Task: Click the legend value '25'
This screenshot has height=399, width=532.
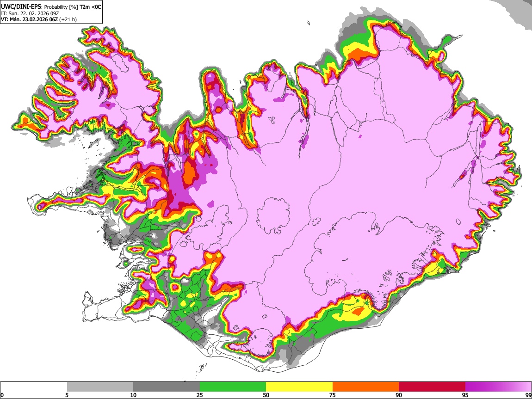Action: click(x=199, y=395)
